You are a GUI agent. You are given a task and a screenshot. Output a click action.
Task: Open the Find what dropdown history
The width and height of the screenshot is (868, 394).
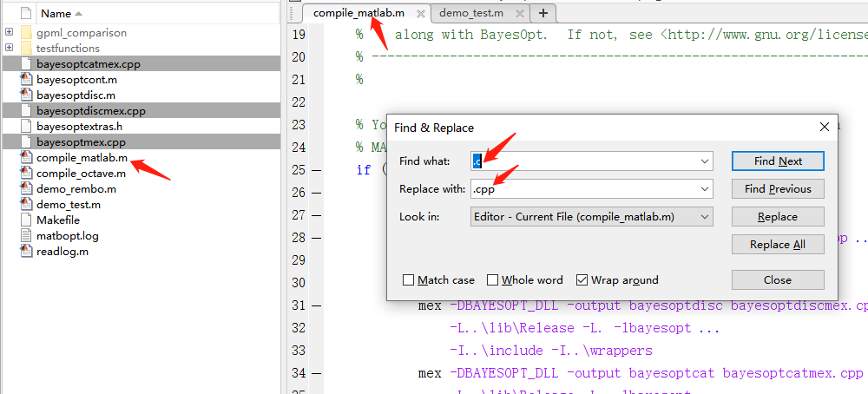(x=704, y=161)
